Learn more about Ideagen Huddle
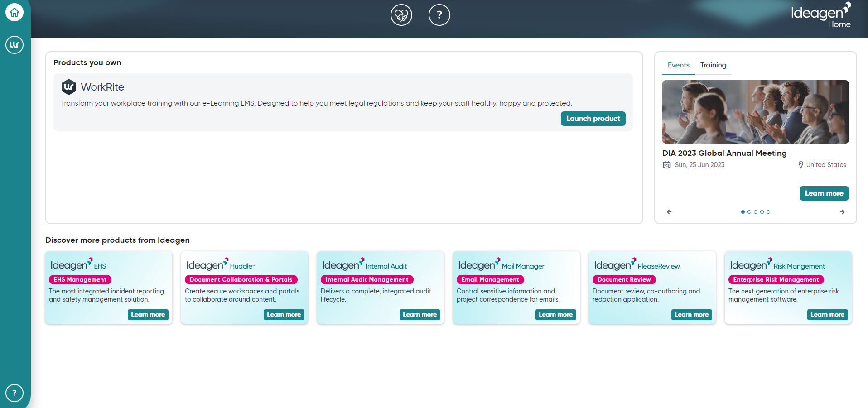Viewport: 868px width, 408px height. point(284,315)
